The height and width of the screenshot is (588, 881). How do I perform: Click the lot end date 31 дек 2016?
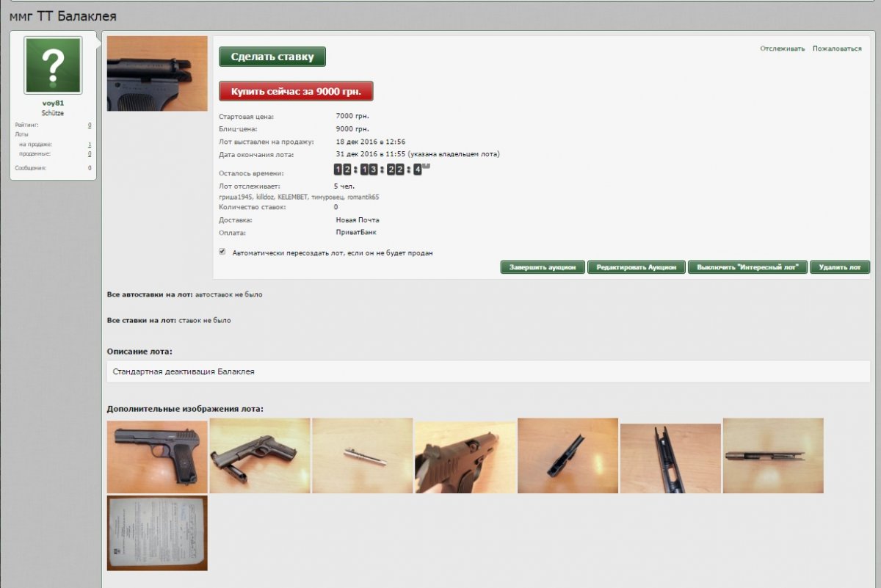[418, 154]
